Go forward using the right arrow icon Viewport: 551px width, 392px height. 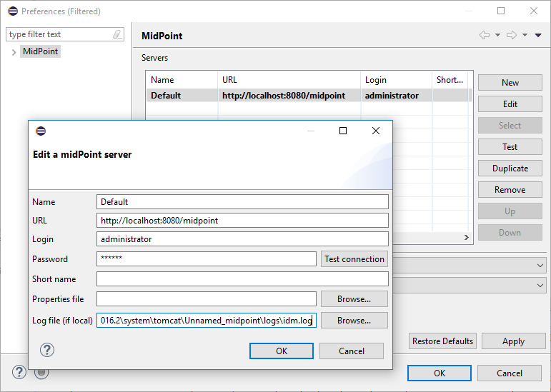tap(512, 35)
